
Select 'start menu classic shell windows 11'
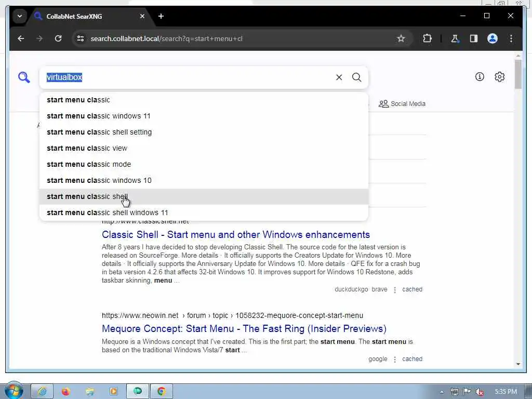204,212
